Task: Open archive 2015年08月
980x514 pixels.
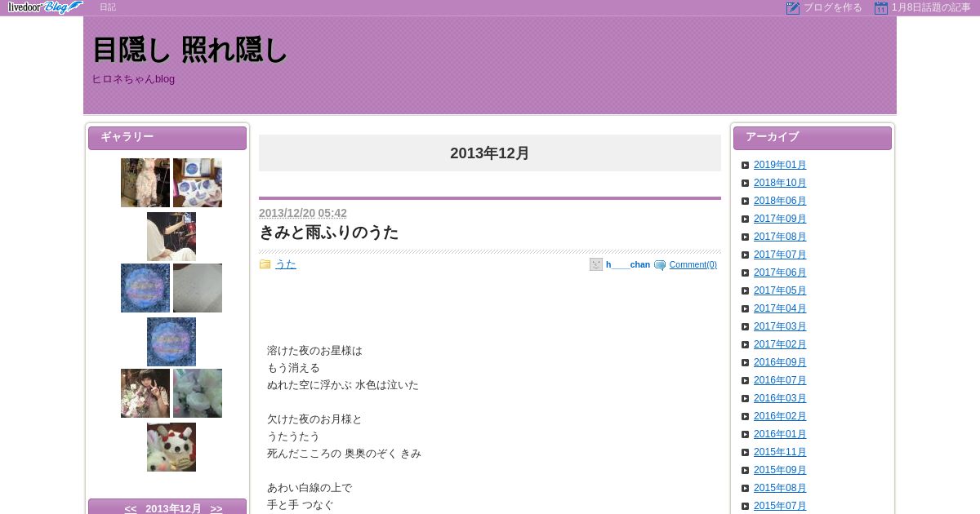Action: pyautogui.click(x=780, y=488)
